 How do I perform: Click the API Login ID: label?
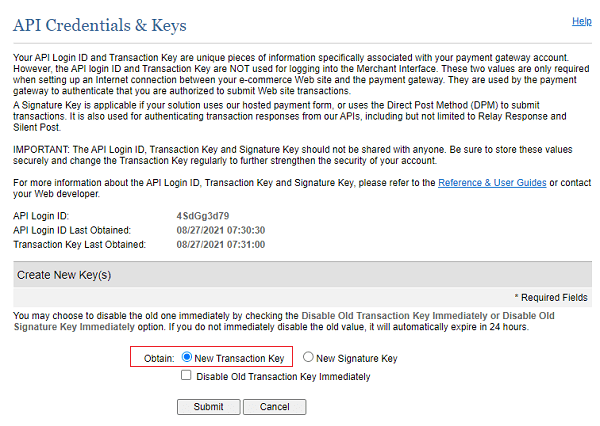[42, 215]
